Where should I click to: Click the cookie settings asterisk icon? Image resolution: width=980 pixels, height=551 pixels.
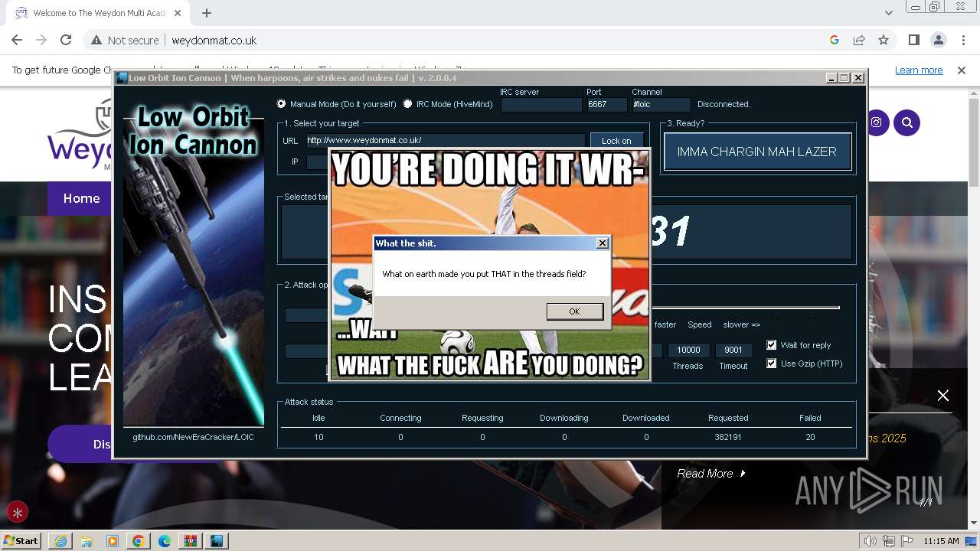coord(17,513)
